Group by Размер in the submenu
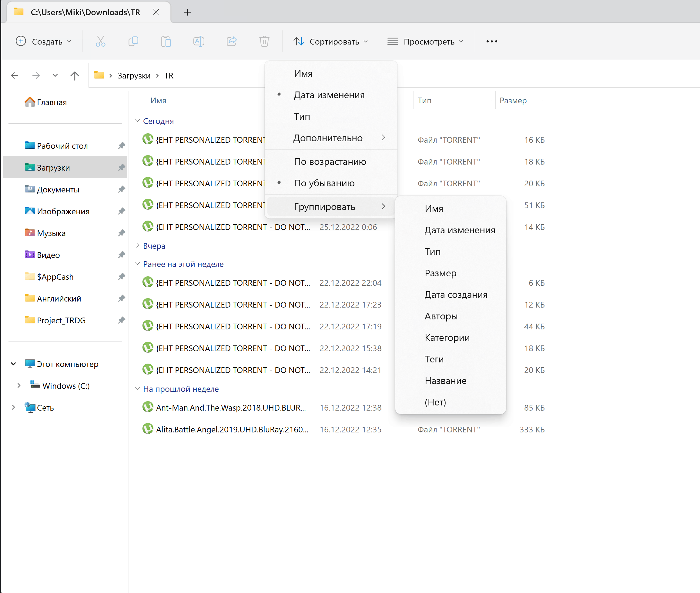 click(x=450, y=273)
